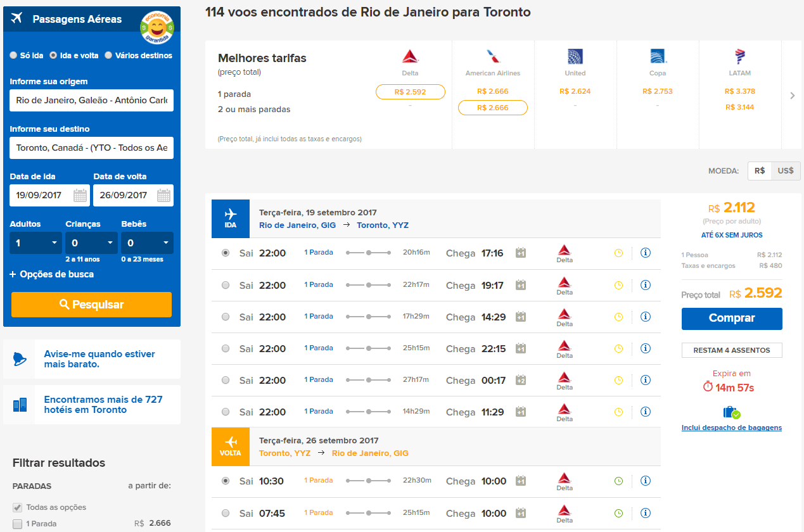Select the Só ida radio option

tap(13, 55)
